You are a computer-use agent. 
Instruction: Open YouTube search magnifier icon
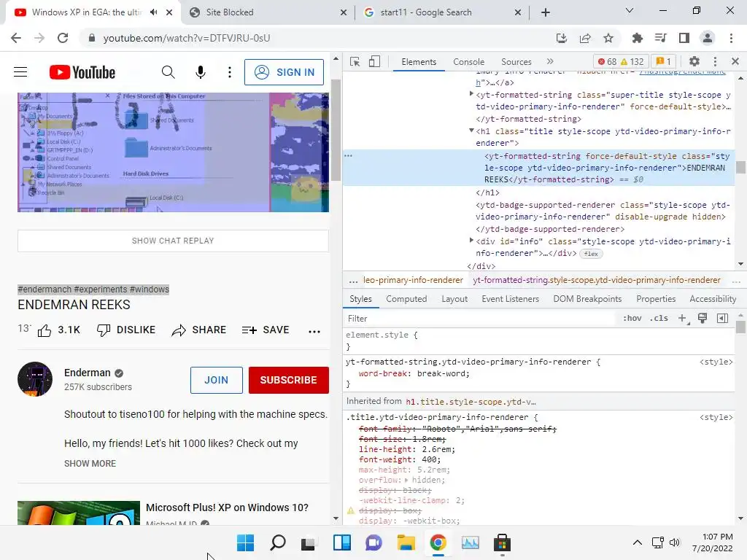click(x=168, y=72)
